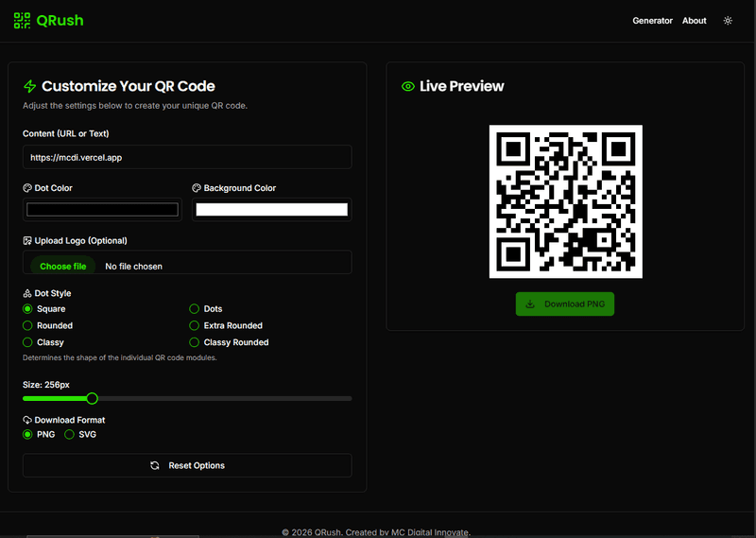Click the Content URL text field
Image resolution: width=756 pixels, height=538 pixels.
point(187,157)
